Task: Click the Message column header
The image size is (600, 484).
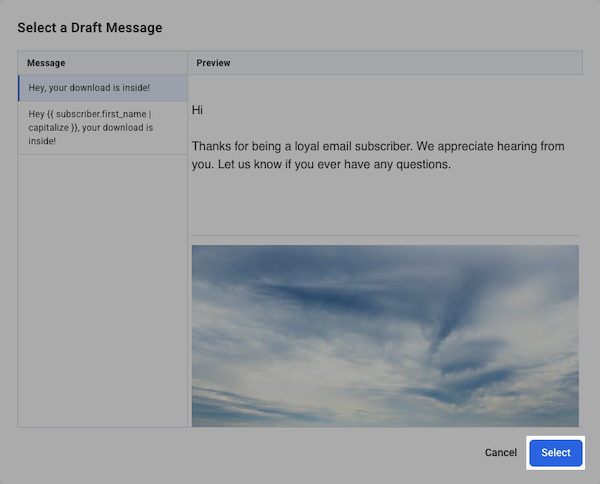Action: 46,63
